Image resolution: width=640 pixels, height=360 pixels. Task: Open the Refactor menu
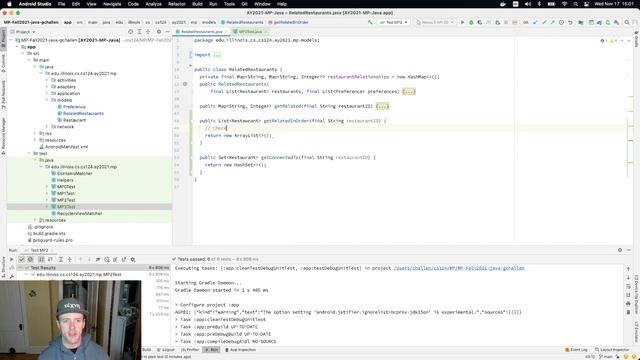(x=177, y=4)
